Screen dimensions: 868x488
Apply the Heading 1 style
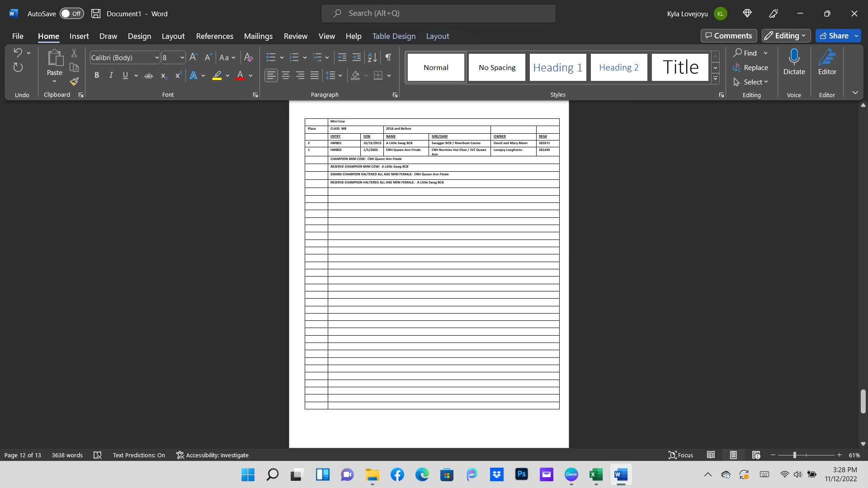pos(557,67)
